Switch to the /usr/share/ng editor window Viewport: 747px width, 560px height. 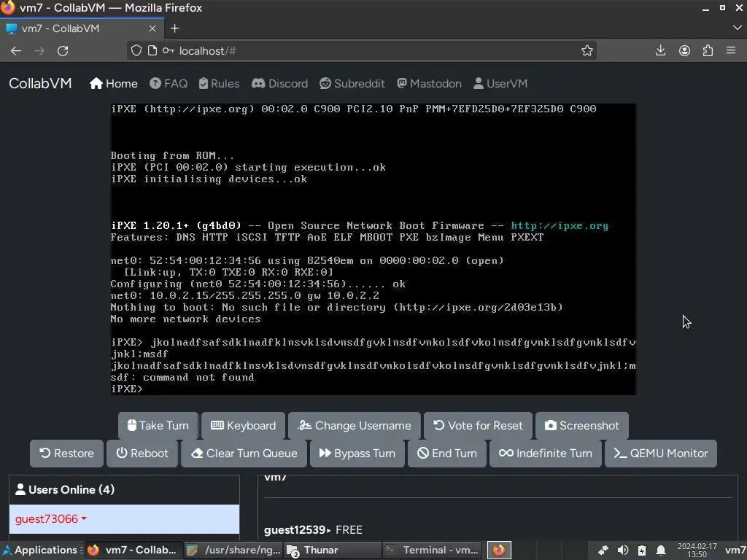pos(233,550)
